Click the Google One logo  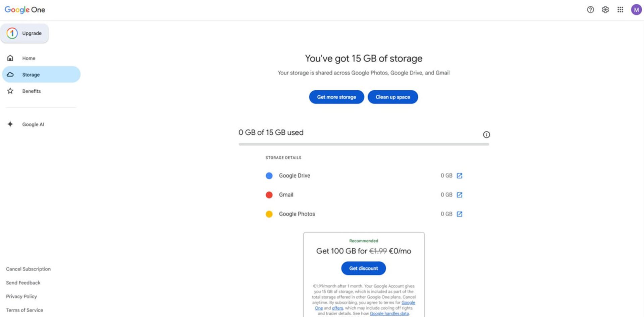pyautogui.click(x=25, y=10)
